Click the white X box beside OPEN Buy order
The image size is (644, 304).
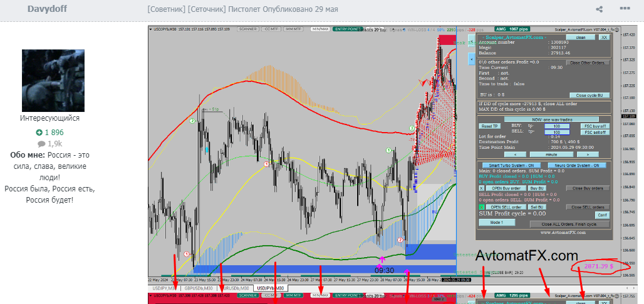coord(482,188)
